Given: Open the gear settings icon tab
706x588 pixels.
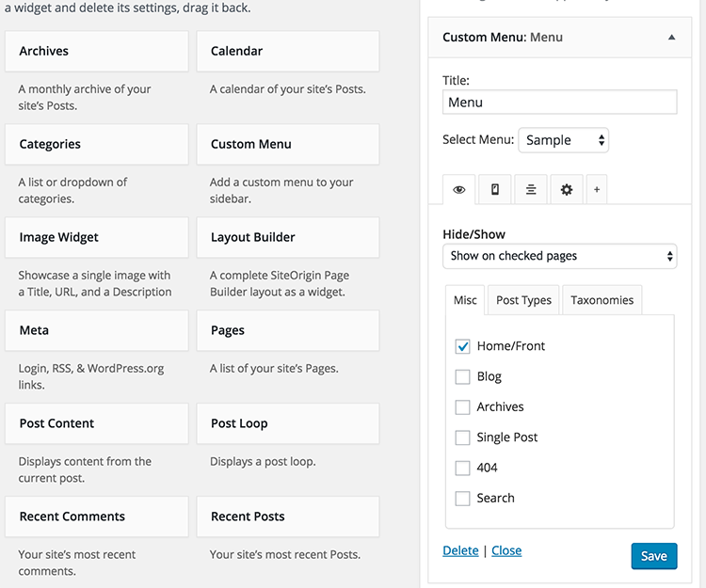Looking at the screenshot, I should 566,189.
